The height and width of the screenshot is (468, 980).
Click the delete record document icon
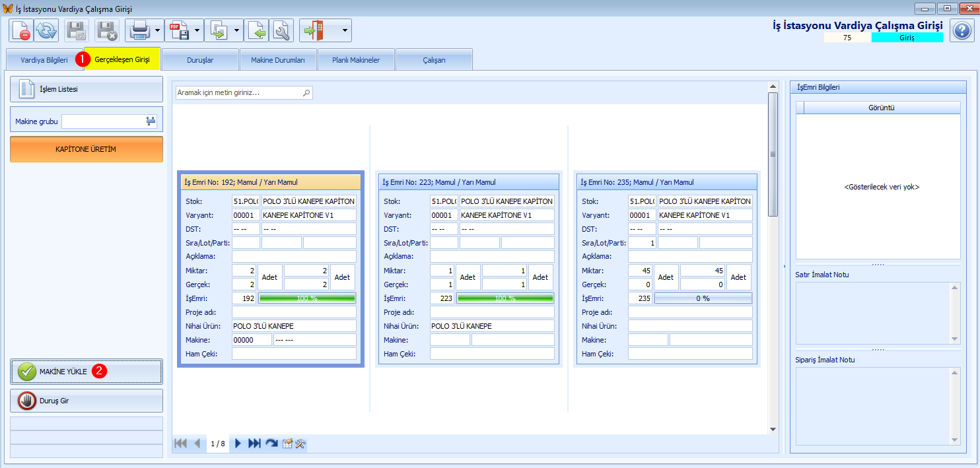point(22,30)
